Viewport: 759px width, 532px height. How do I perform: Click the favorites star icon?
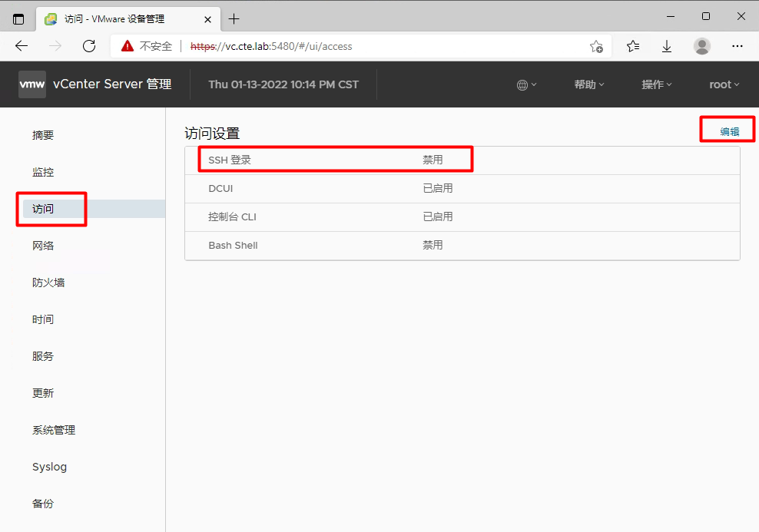point(632,46)
